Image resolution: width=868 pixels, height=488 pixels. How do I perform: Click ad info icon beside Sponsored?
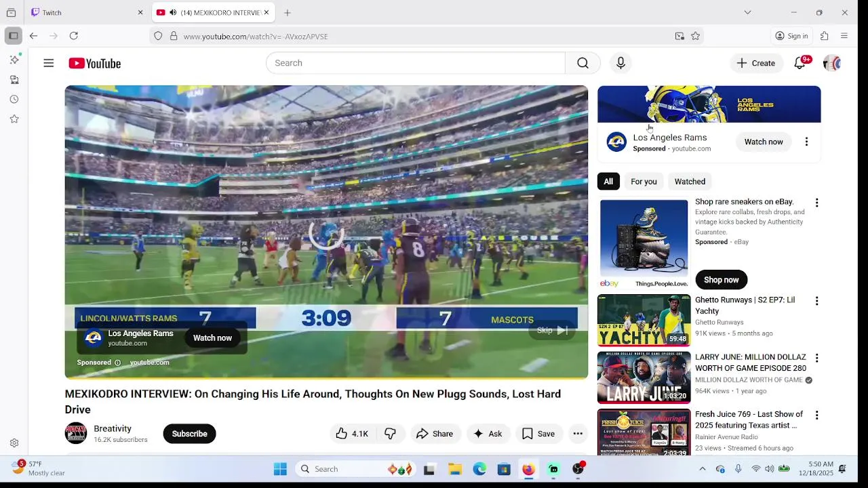tap(117, 363)
